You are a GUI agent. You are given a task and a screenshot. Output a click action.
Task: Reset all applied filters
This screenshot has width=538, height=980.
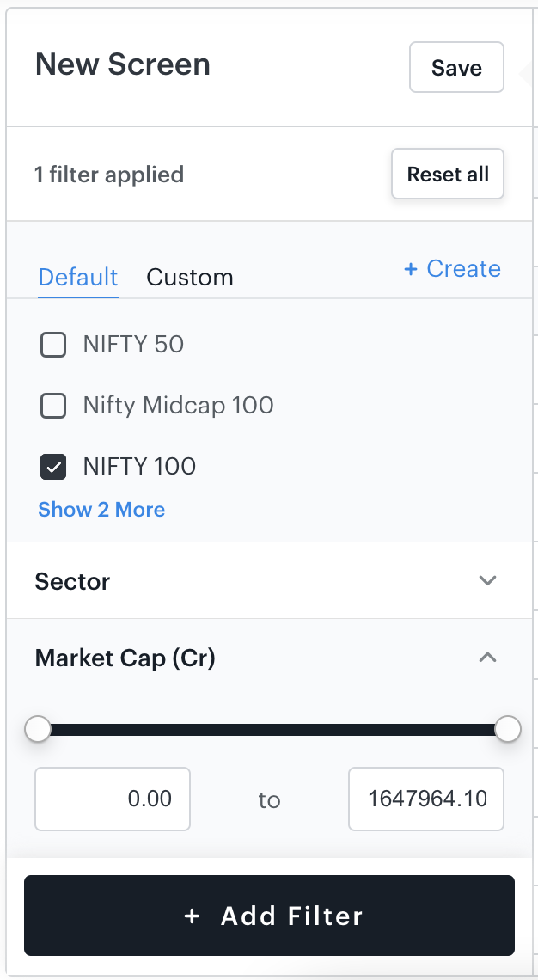tap(448, 175)
